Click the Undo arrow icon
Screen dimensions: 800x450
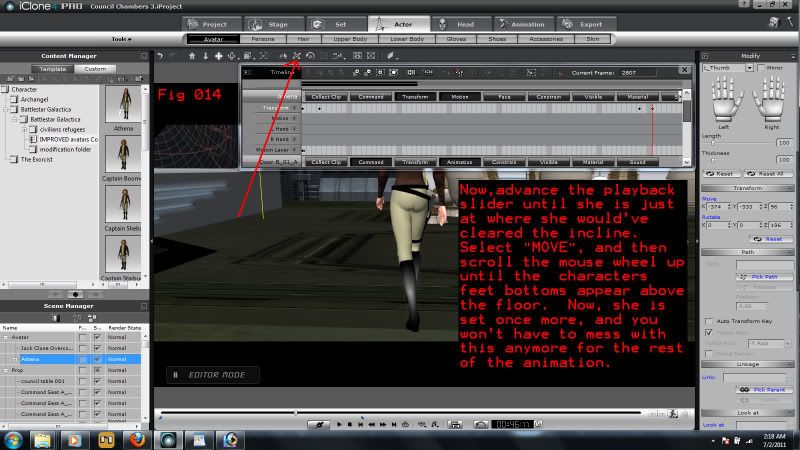[160, 56]
